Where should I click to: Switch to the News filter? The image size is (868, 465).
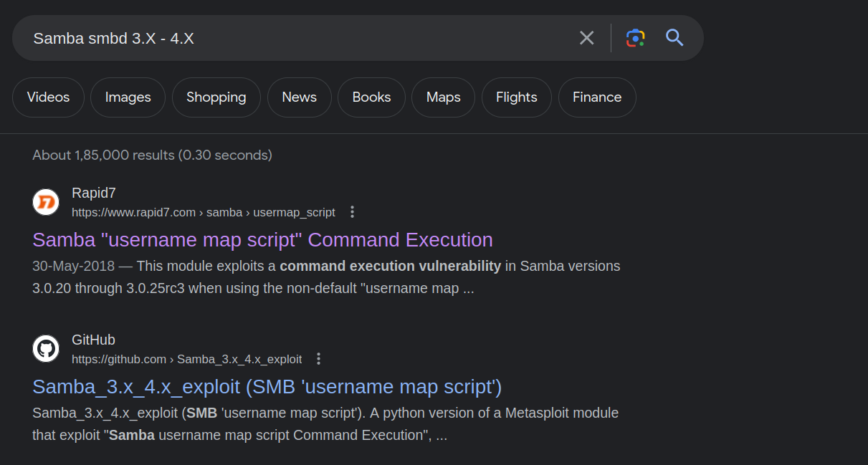(x=300, y=97)
